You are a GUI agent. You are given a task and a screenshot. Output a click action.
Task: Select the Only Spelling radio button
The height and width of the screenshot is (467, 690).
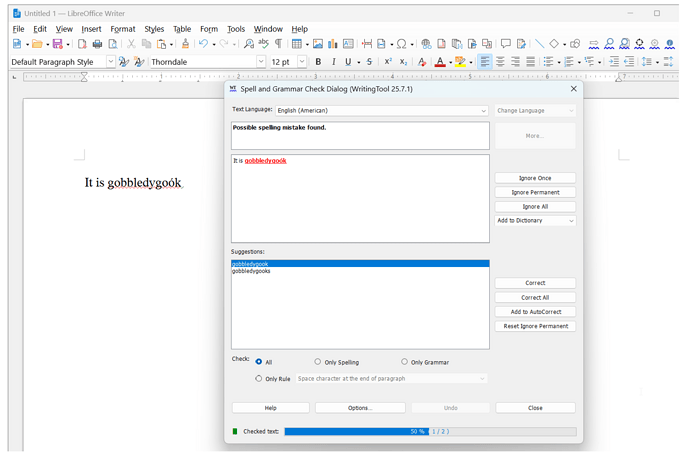coord(318,362)
